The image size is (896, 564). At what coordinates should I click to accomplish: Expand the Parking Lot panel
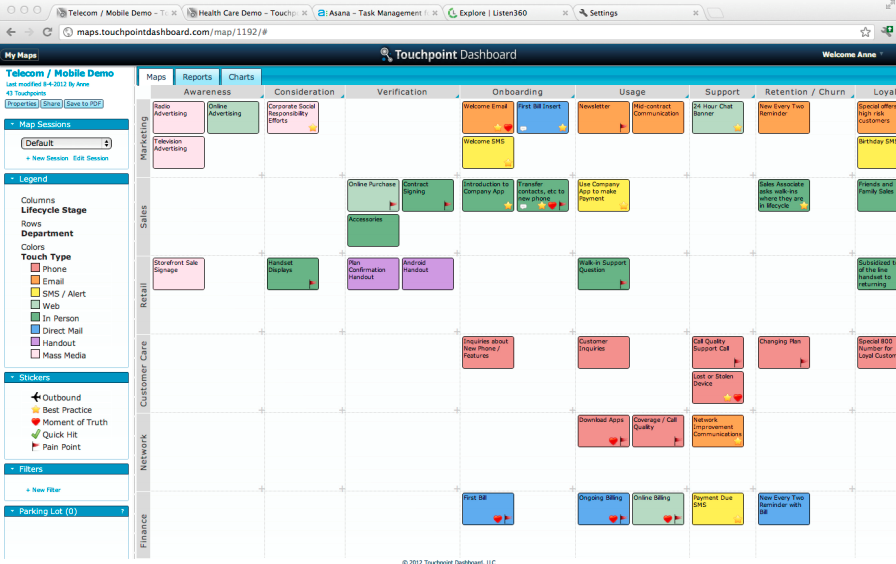pyautogui.click(x=12, y=511)
